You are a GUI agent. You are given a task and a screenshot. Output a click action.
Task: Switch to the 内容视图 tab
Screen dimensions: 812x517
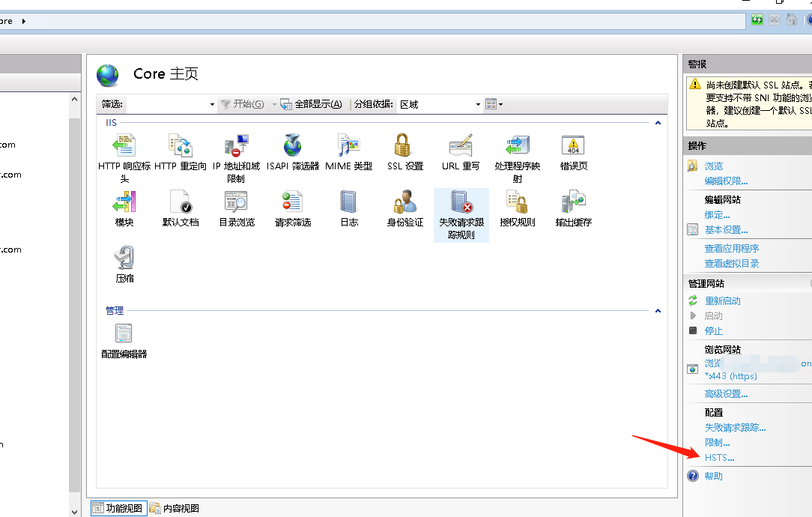point(176,508)
